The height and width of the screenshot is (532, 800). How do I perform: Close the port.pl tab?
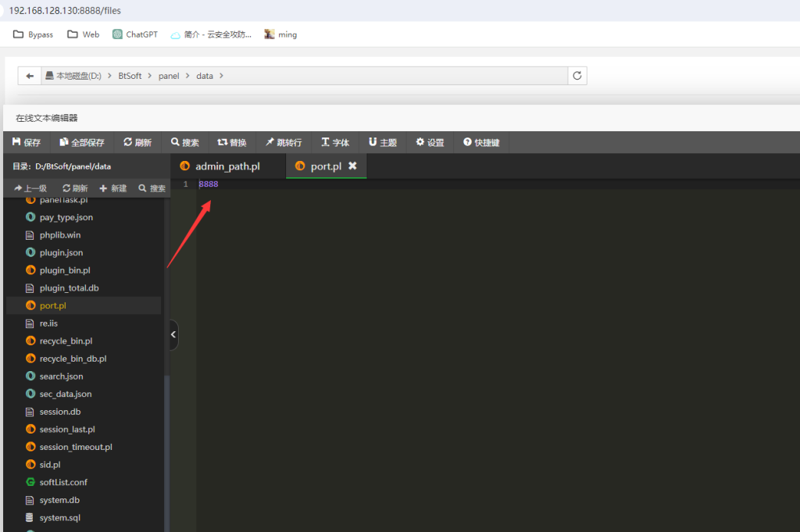point(352,166)
